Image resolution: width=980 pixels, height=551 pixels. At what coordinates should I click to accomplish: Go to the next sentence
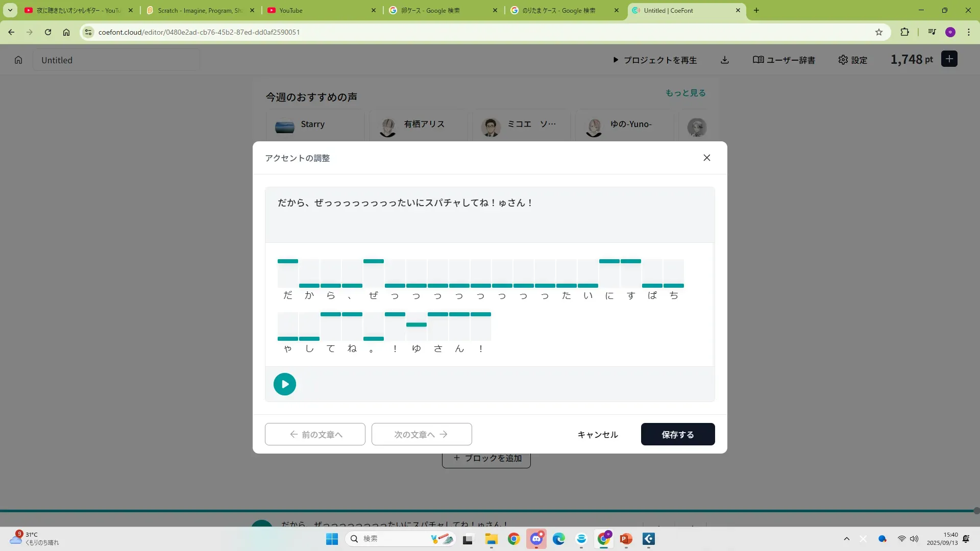422,434
